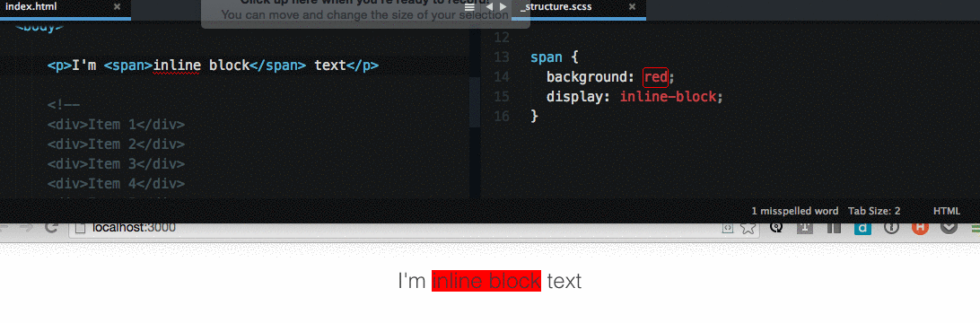
Task: Open the Tab Size: 2 selector
Action: (x=874, y=211)
